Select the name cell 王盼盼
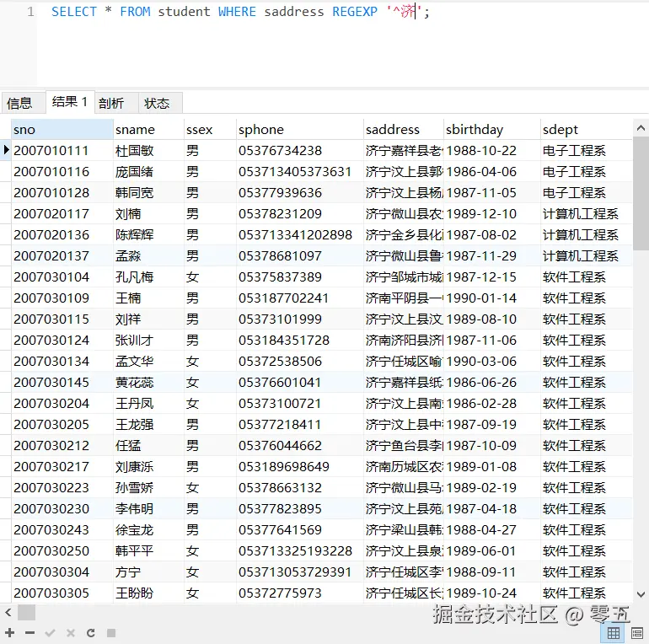This screenshot has height=644, width=649. (148, 594)
